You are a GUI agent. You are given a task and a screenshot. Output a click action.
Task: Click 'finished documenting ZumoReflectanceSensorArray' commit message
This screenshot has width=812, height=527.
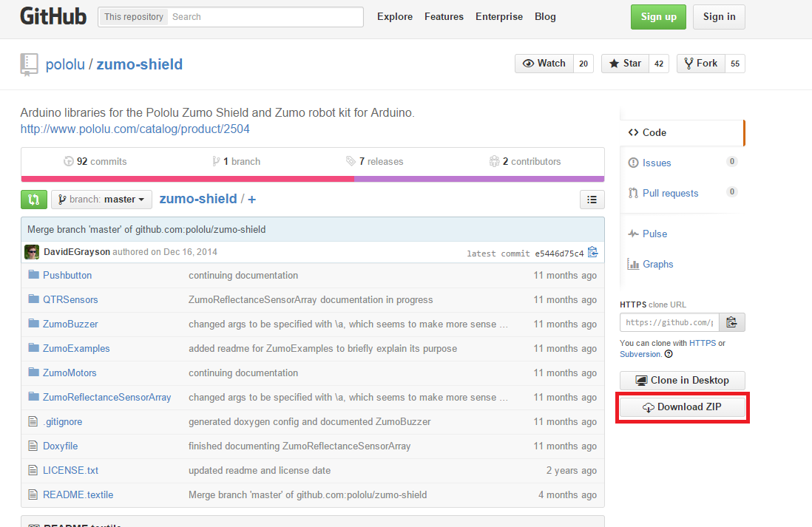coord(300,446)
